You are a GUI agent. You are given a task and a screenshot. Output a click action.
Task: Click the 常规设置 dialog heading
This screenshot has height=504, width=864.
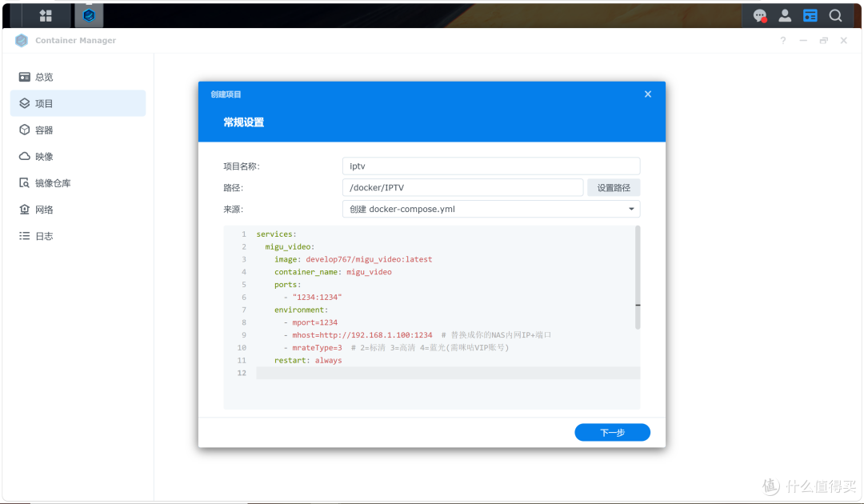point(243,122)
